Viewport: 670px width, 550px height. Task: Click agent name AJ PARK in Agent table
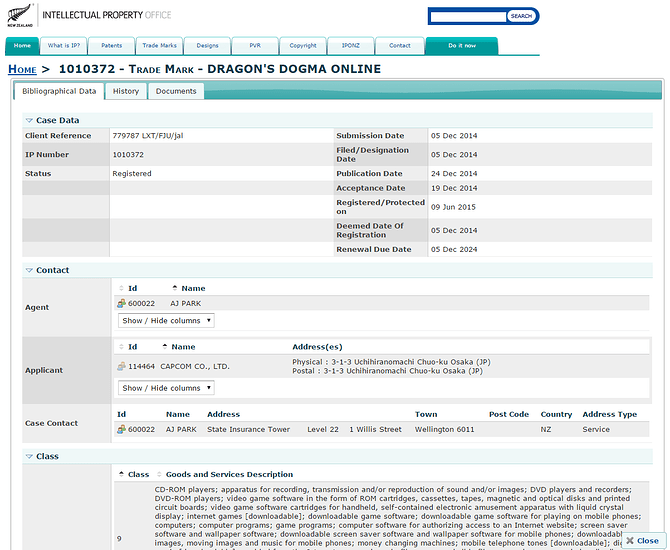(x=185, y=303)
